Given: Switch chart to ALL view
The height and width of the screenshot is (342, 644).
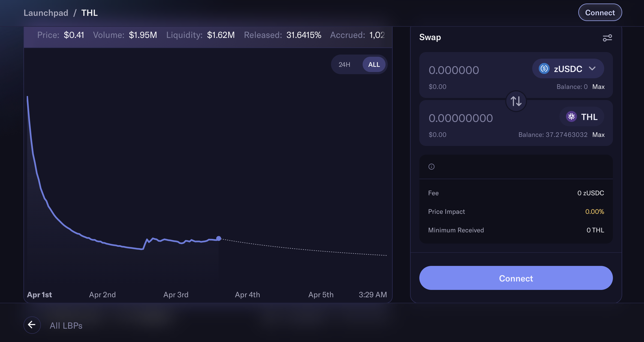Looking at the screenshot, I should tap(374, 65).
